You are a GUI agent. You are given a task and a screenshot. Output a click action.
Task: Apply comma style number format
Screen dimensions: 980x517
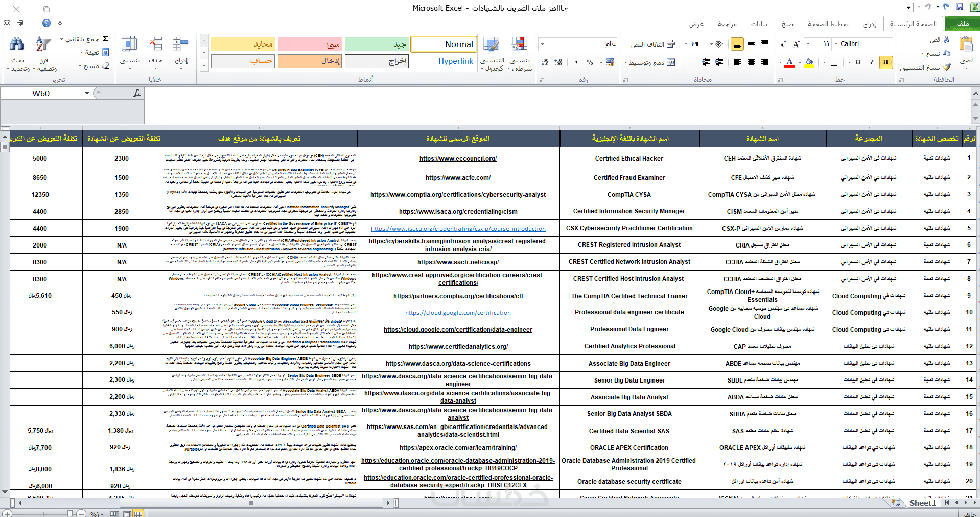click(576, 62)
